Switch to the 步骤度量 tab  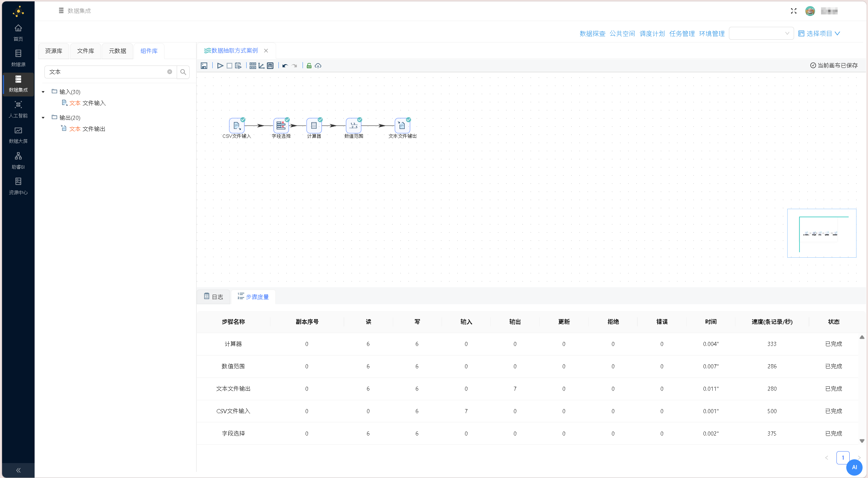(253, 297)
